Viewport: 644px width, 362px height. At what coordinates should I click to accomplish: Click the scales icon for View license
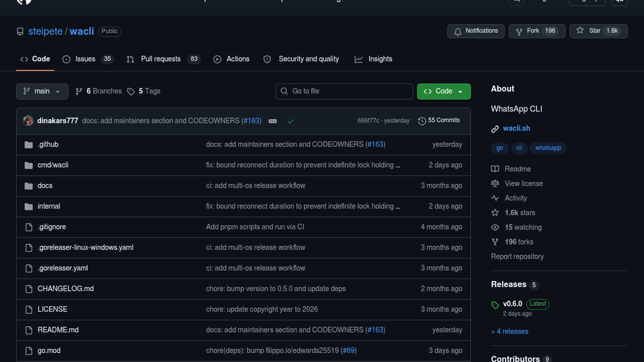pos(495,183)
